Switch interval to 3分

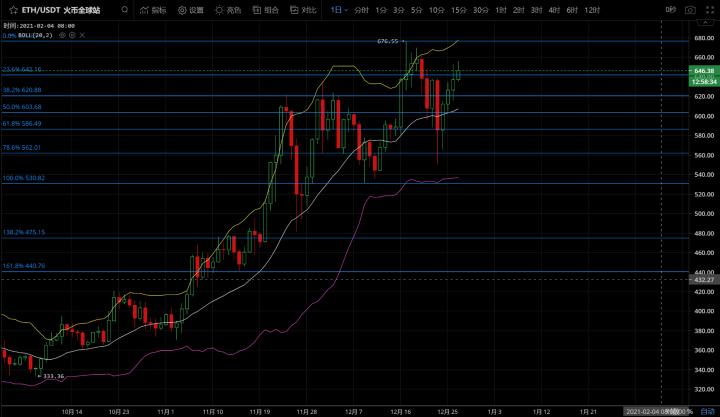click(399, 10)
